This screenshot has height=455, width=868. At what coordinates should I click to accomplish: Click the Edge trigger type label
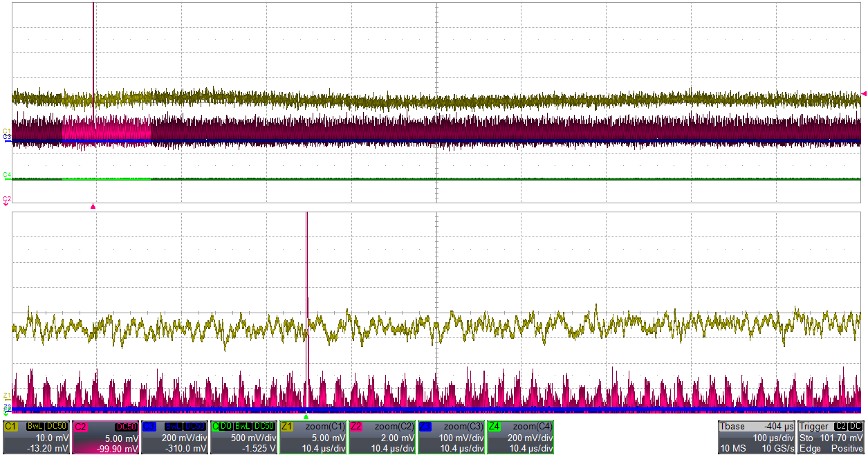(809, 448)
